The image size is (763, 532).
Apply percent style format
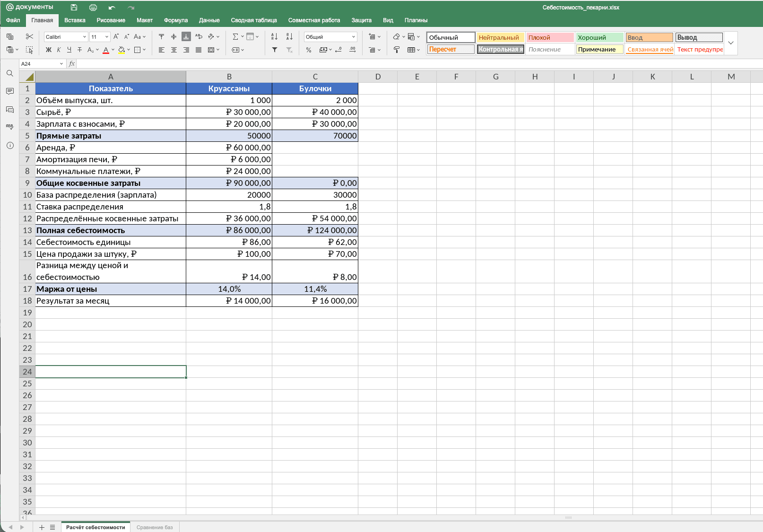(308, 50)
